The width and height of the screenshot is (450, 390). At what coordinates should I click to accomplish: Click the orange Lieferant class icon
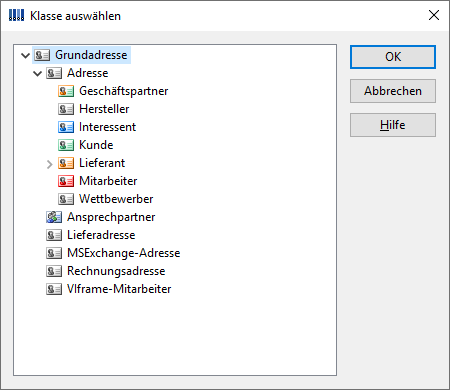(66, 163)
